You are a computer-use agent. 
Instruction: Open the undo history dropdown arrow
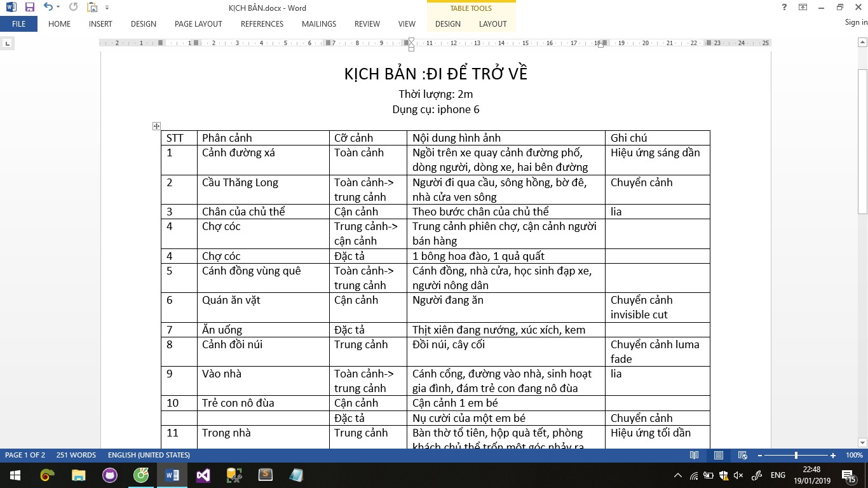pos(58,8)
